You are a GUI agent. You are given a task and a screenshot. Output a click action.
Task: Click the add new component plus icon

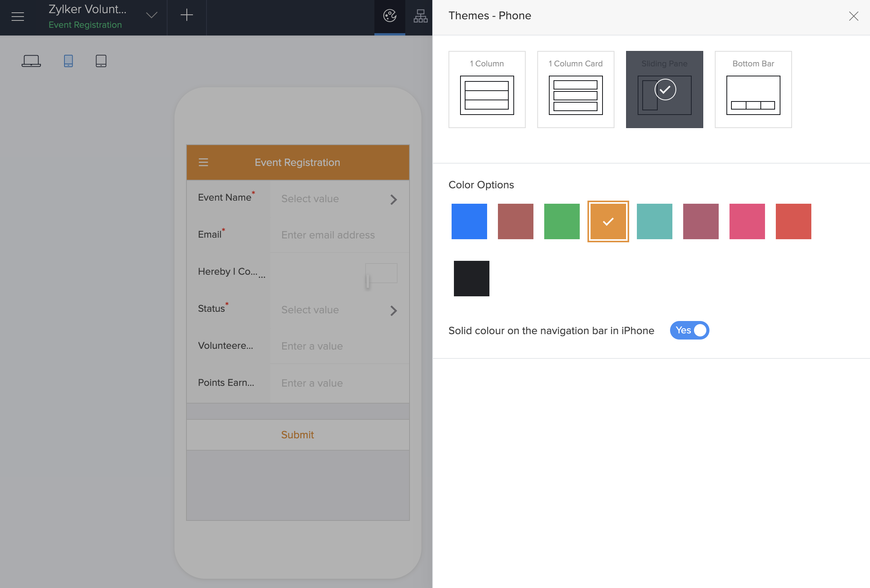pos(186,15)
